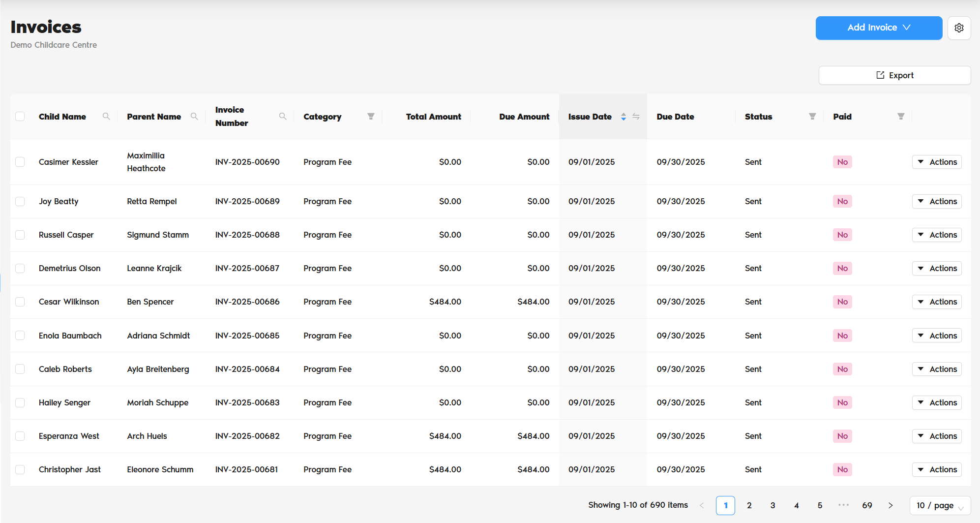
Task: Sort by Issue Date using sort arrows
Action: tap(623, 117)
